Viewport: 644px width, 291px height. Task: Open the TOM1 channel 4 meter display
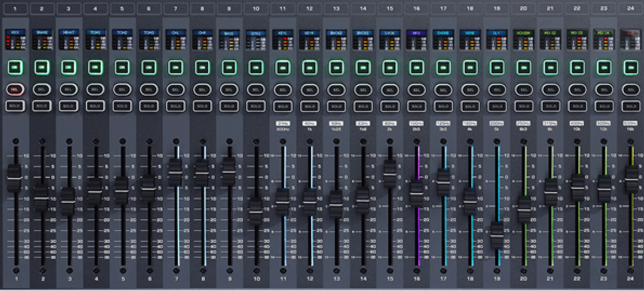(x=95, y=39)
